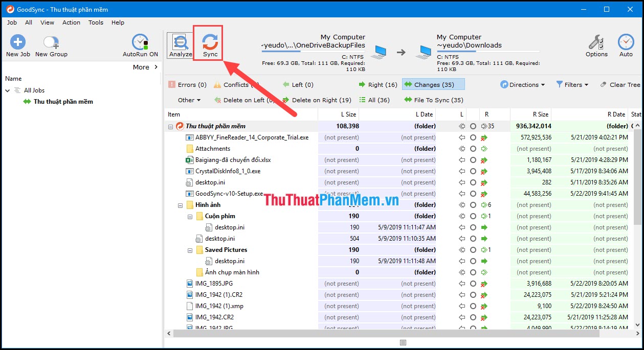Click the Auto mode icon
644x350 pixels.
point(626,43)
